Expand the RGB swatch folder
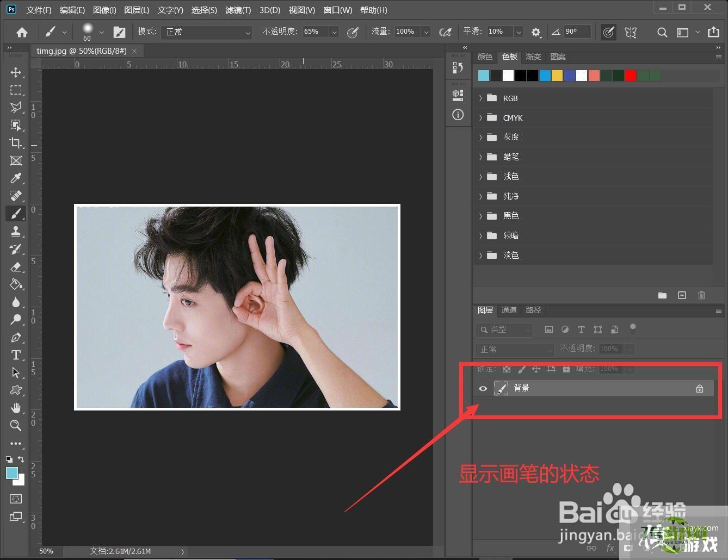 [x=480, y=98]
